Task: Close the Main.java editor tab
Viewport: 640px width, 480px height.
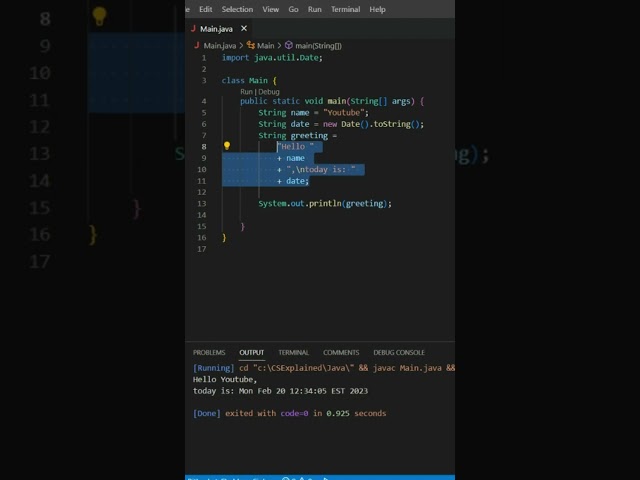Action: (243, 29)
